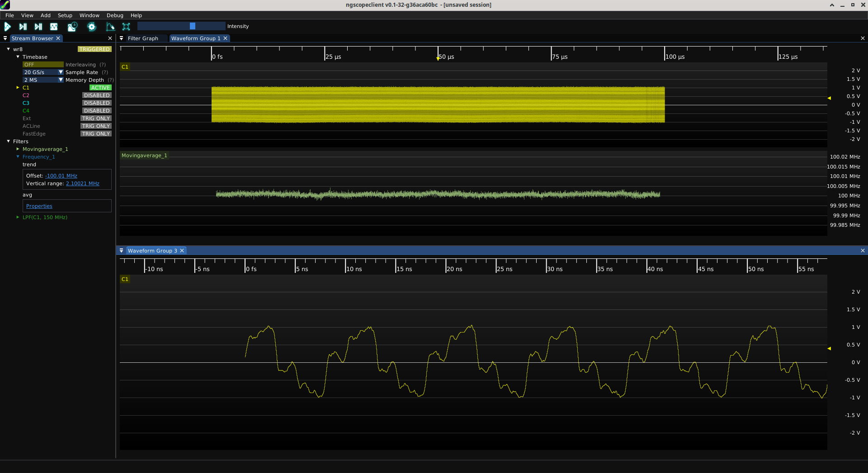The width and height of the screenshot is (868, 473).
Task: Start the trigger with the Play icon
Action: point(7,27)
